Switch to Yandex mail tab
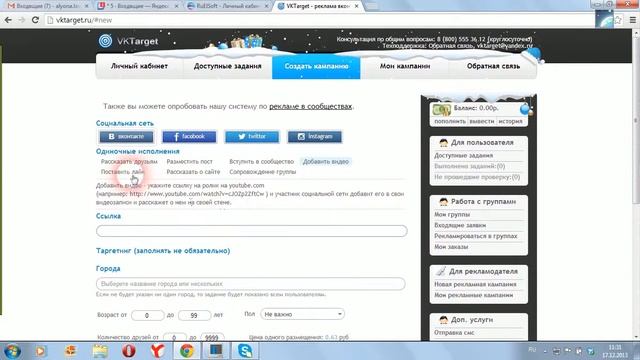Viewport: 640px width, 360px height. (x=137, y=6)
